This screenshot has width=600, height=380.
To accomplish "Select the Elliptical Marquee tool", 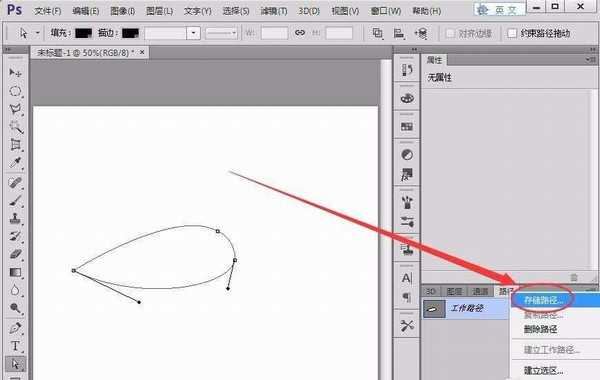I will click(x=15, y=91).
